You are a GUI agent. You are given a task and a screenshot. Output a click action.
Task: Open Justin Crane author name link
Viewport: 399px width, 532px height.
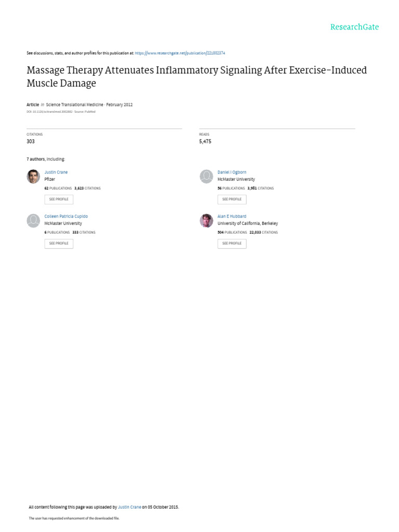56,172
